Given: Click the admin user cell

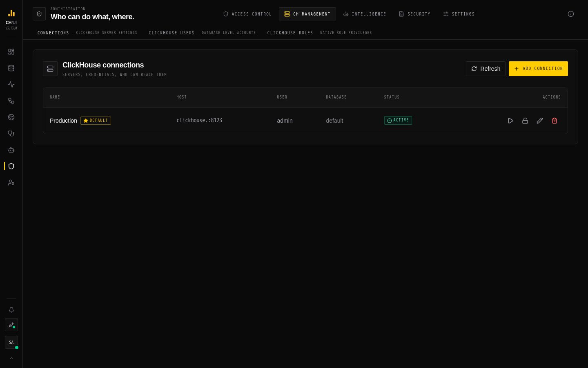Looking at the screenshot, I should click(285, 121).
